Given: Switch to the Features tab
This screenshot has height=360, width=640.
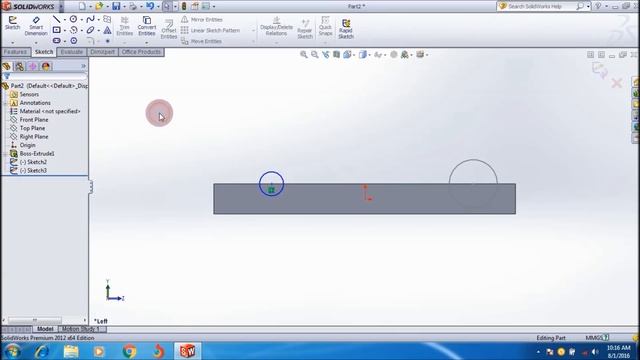Looking at the screenshot, I should [x=16, y=52].
